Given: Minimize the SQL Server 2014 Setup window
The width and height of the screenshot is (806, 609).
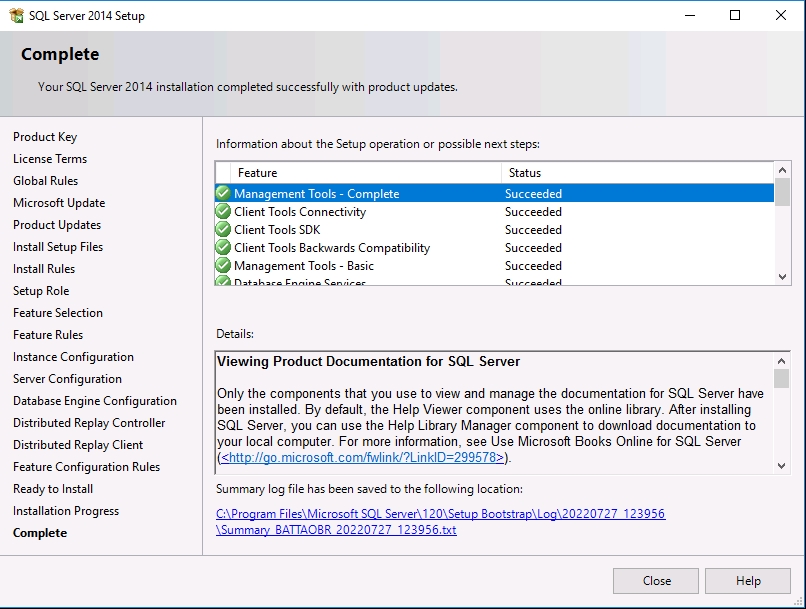Looking at the screenshot, I should [690, 15].
